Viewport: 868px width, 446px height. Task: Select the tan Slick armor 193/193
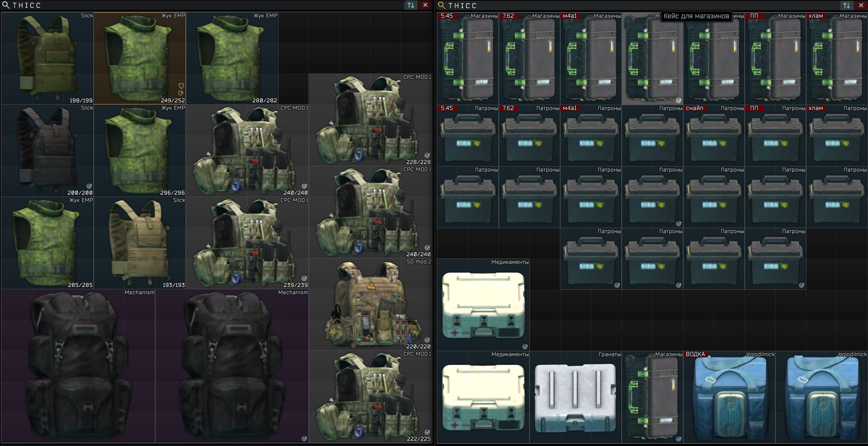139,243
